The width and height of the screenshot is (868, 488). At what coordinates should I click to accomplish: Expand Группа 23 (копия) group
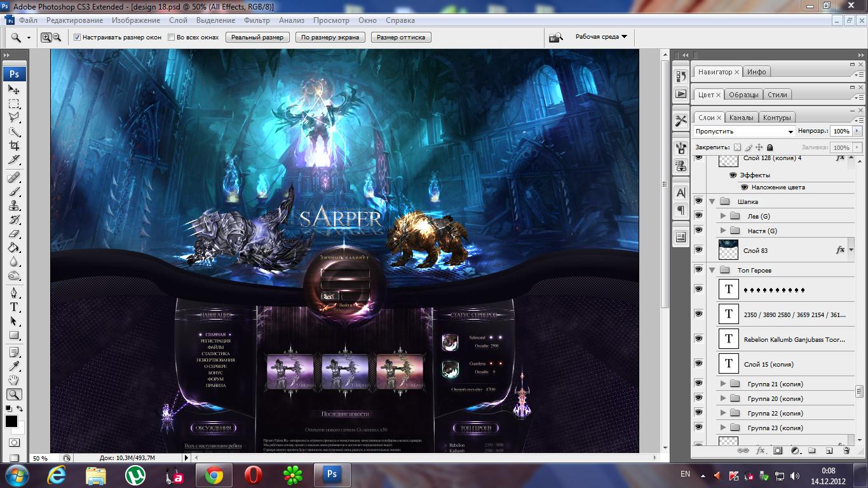pos(723,428)
